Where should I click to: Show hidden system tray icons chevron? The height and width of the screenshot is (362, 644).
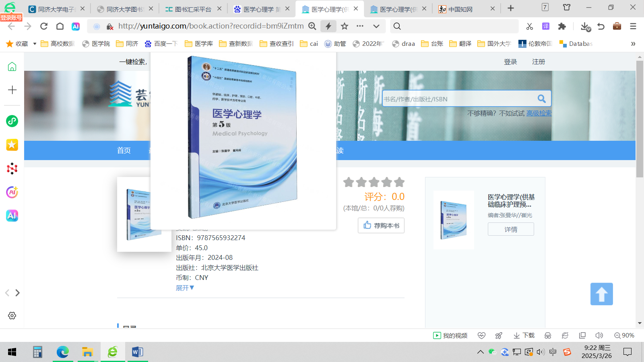coord(480,352)
